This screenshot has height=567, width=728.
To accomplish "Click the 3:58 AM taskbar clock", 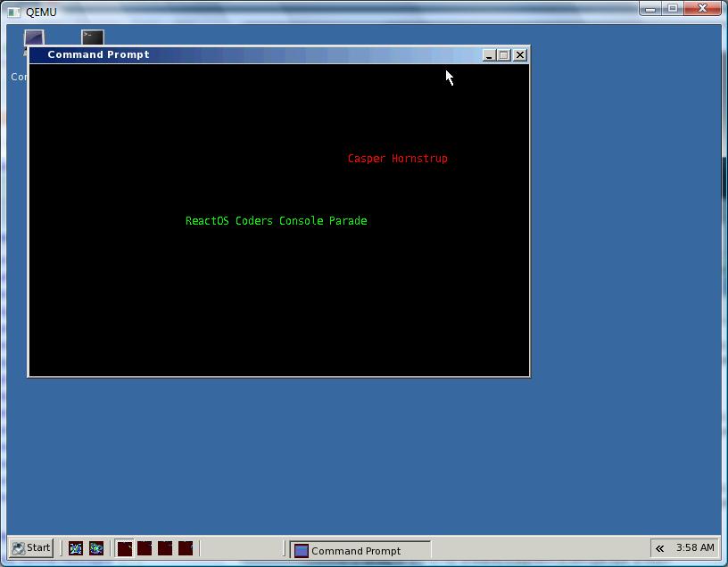I will (x=695, y=547).
